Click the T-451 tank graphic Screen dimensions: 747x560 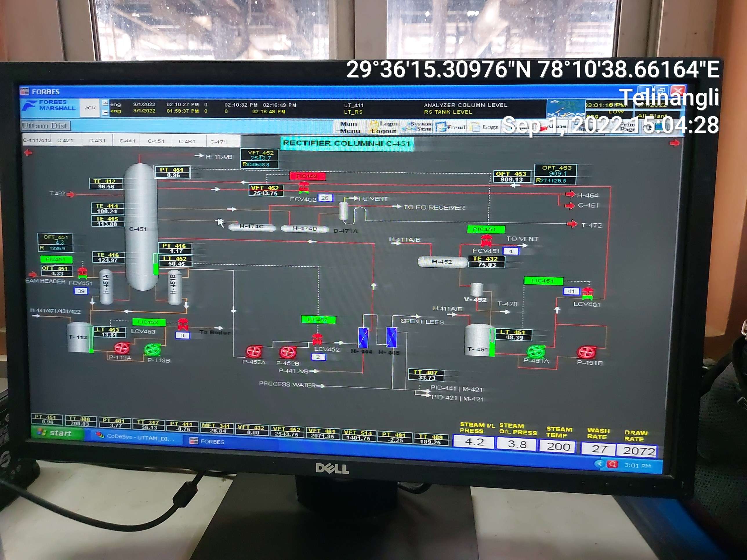tap(478, 340)
